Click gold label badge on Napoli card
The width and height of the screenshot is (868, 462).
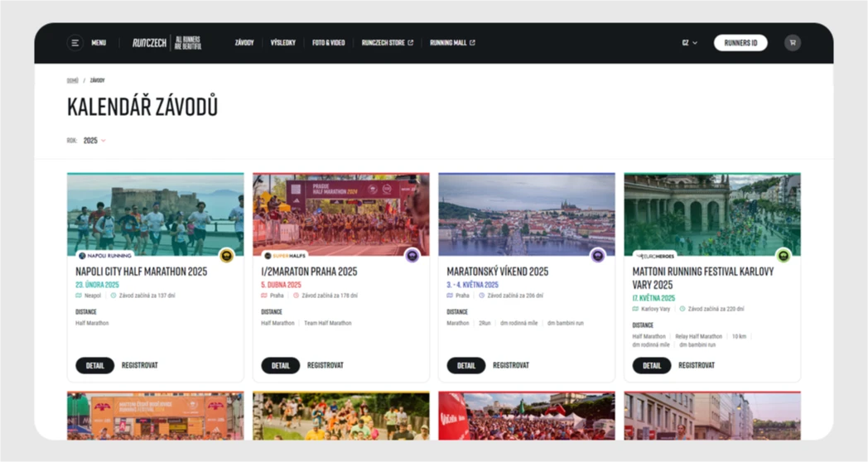tap(226, 256)
